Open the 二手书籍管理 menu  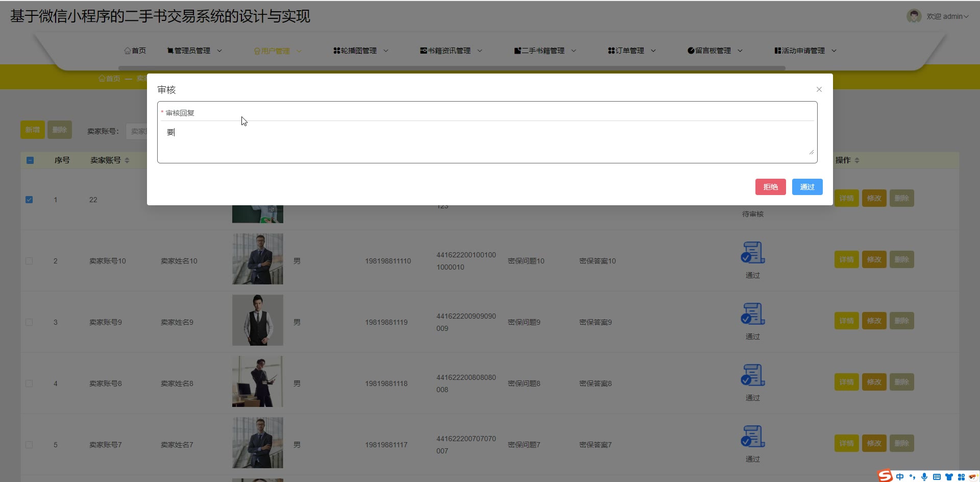[545, 51]
